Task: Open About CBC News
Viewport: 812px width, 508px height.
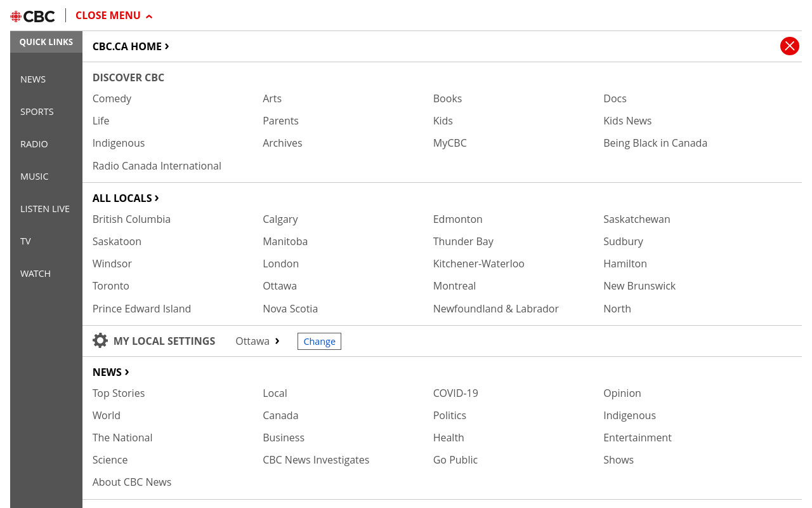Action: point(132,482)
